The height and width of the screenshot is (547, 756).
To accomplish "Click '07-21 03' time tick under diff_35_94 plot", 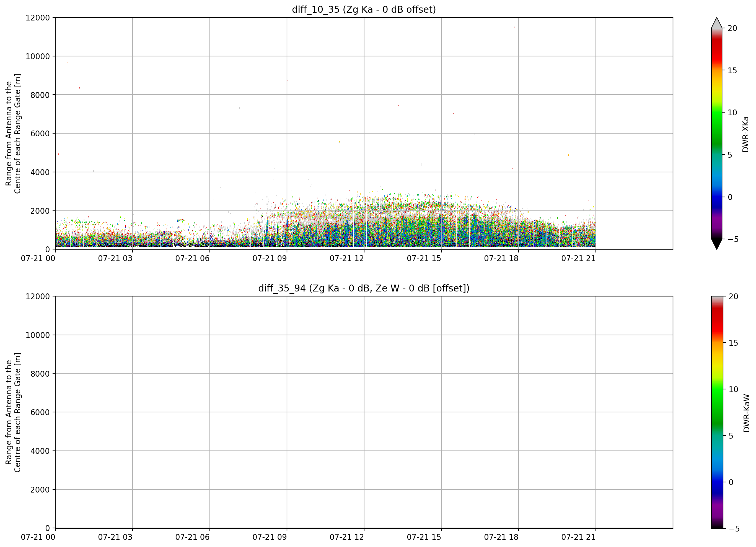I will click(115, 537).
